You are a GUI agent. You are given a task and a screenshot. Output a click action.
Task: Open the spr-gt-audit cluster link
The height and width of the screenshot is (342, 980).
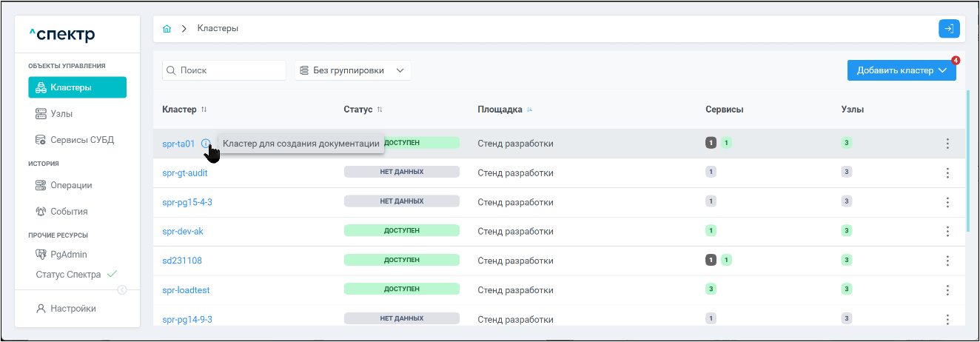click(185, 172)
